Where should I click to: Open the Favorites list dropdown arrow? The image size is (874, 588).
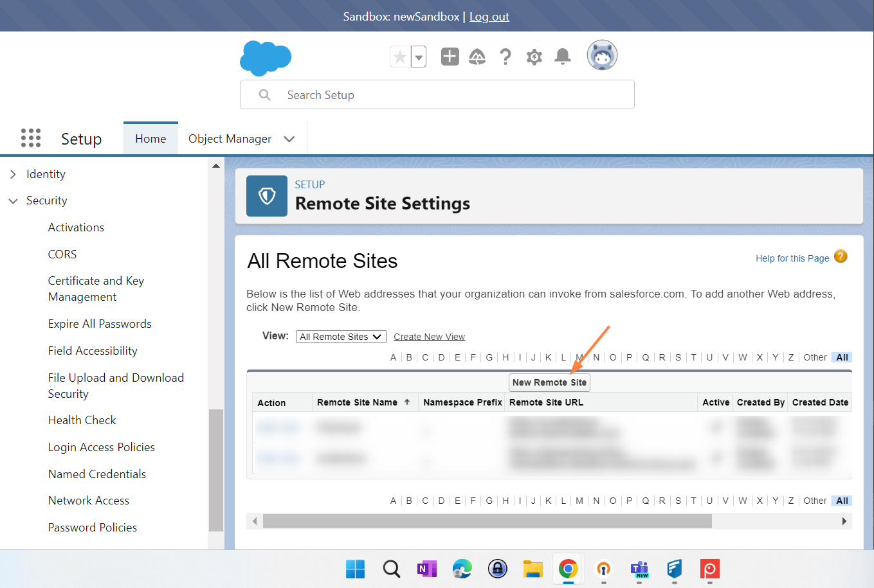pos(419,57)
